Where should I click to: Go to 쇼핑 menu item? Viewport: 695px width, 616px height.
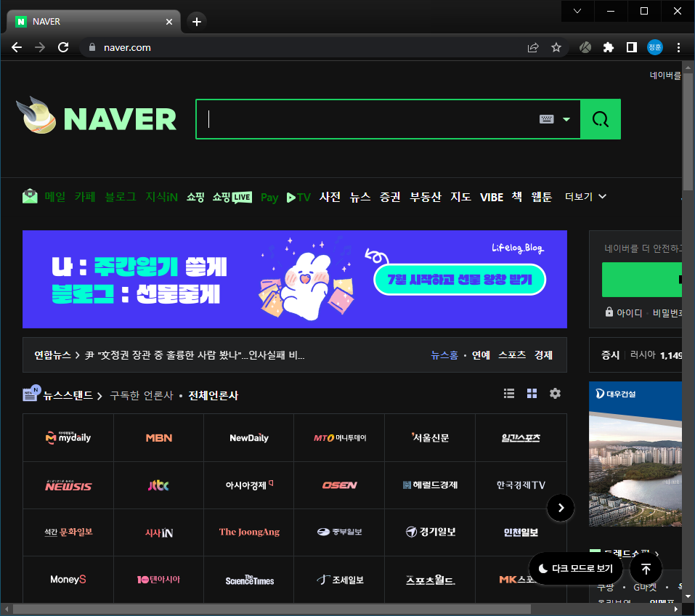(x=195, y=197)
